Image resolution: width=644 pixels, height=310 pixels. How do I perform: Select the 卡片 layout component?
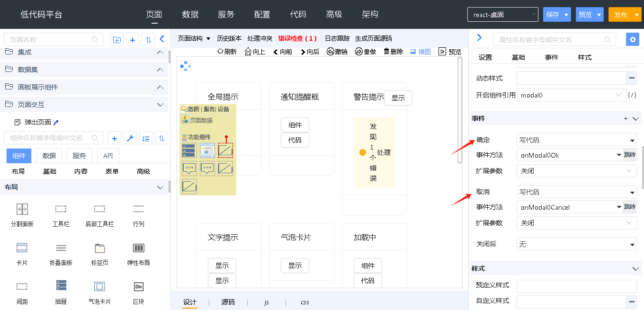pos(22,254)
